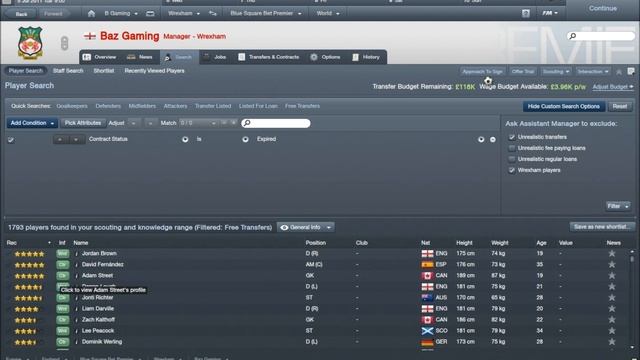Click Approach To Sign button

tap(482, 71)
